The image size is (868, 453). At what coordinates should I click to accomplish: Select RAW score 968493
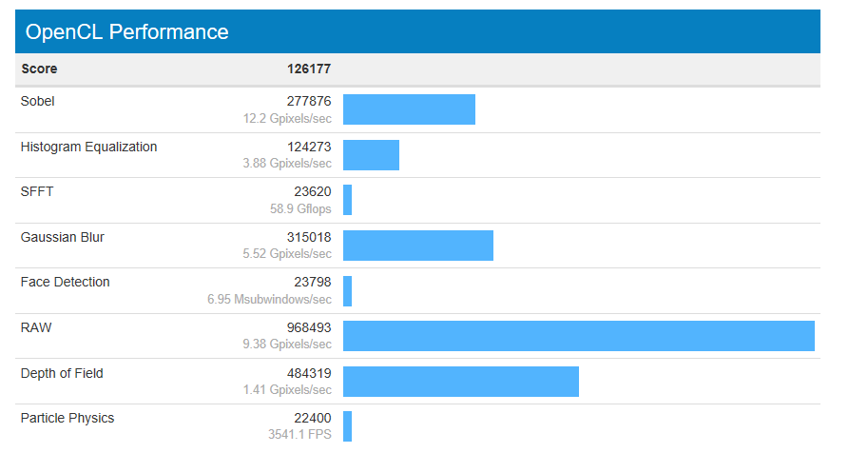tap(309, 327)
